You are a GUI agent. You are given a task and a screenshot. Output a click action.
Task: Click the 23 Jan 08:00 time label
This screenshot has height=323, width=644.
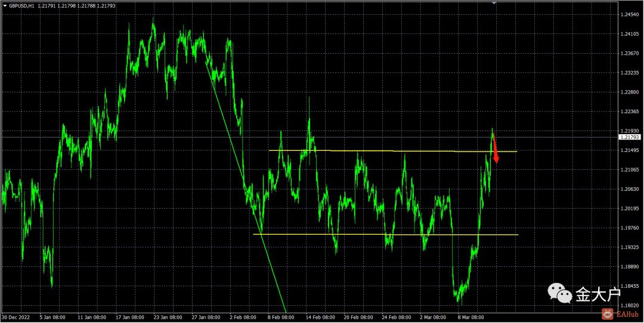pos(169,318)
